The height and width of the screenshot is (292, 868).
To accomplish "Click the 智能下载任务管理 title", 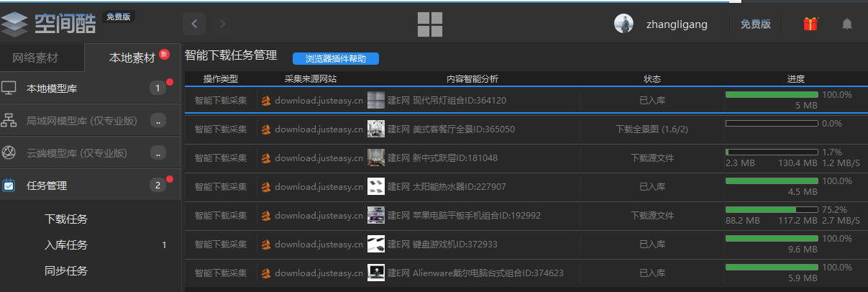I will [231, 55].
